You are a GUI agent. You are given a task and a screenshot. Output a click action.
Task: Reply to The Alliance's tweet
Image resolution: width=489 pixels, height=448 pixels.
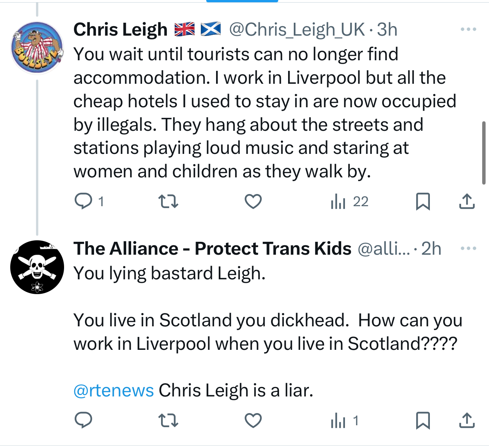tap(83, 420)
